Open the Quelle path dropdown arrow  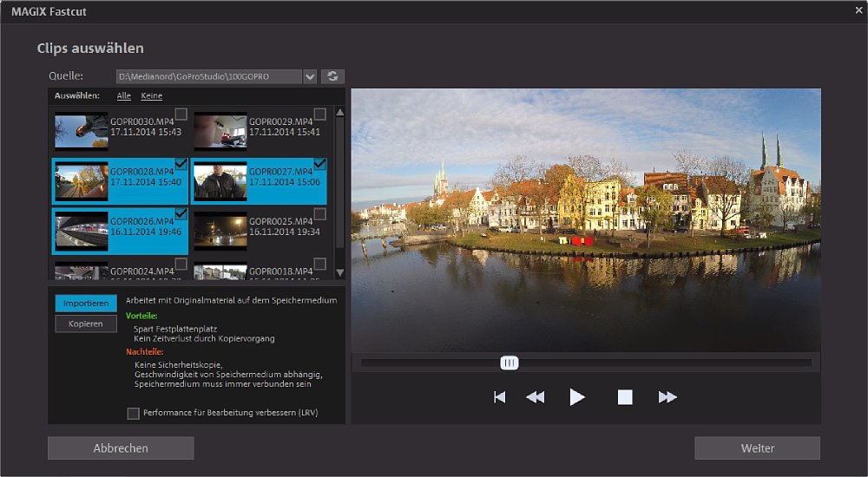pyautogui.click(x=310, y=76)
